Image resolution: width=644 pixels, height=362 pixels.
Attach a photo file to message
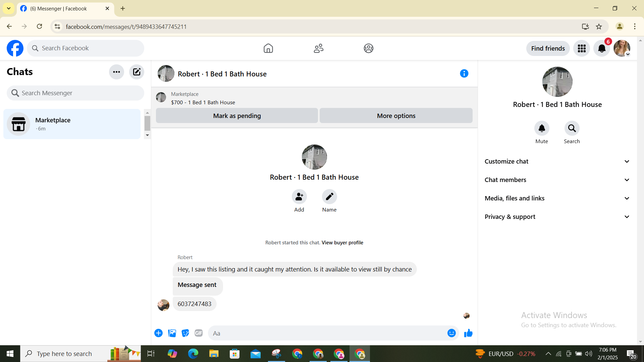[172, 333]
